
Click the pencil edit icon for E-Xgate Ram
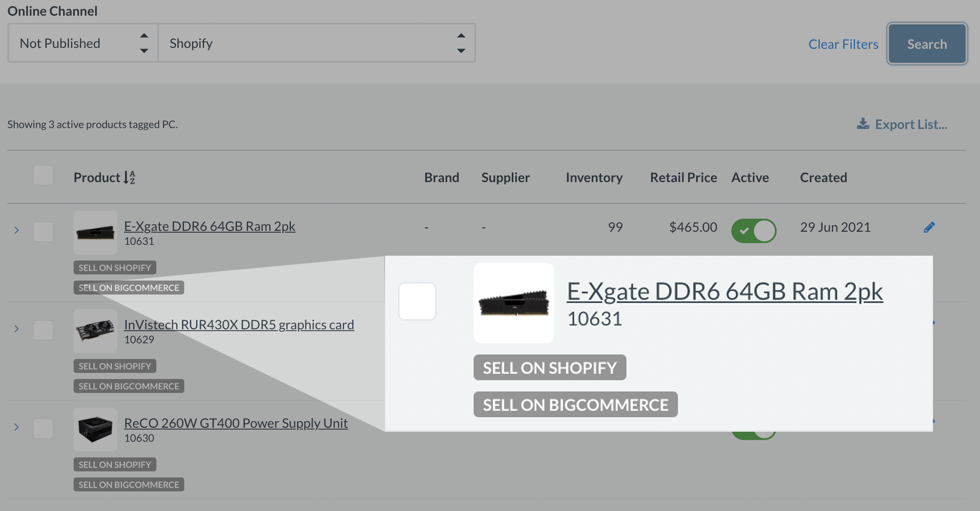(929, 227)
